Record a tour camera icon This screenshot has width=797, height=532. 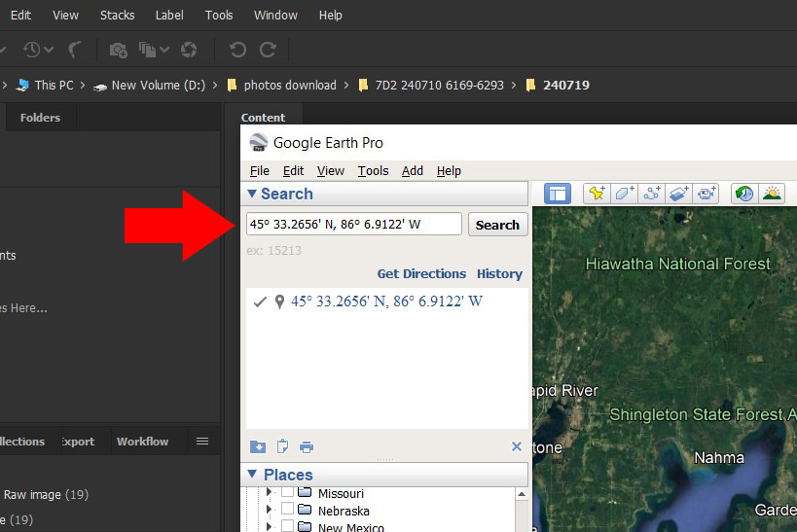[x=706, y=194]
